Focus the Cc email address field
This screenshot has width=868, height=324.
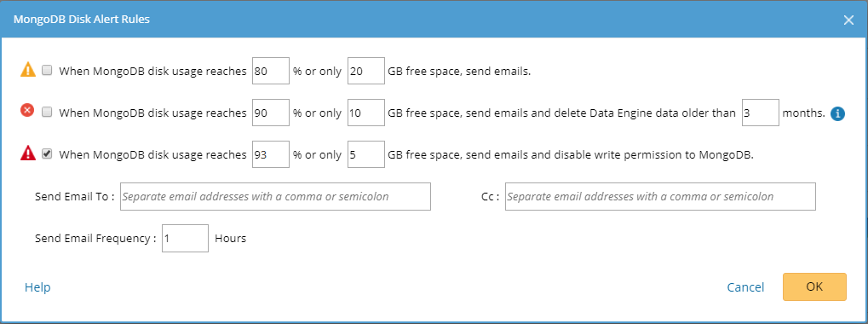tap(660, 197)
